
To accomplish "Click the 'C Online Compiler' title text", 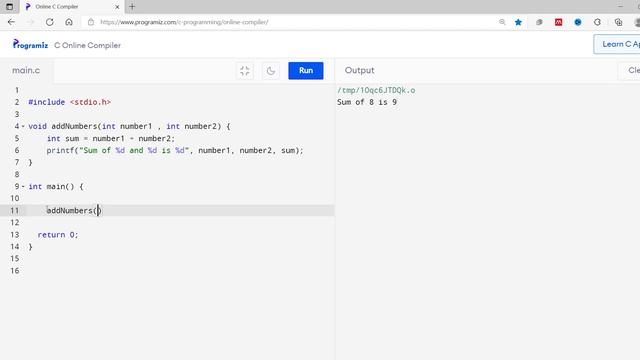I will (x=87, y=45).
